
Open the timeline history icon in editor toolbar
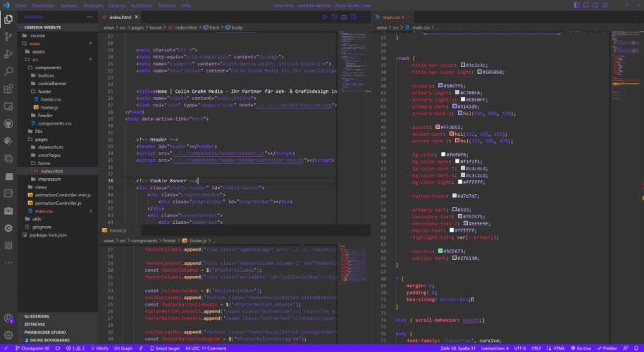[334, 17]
